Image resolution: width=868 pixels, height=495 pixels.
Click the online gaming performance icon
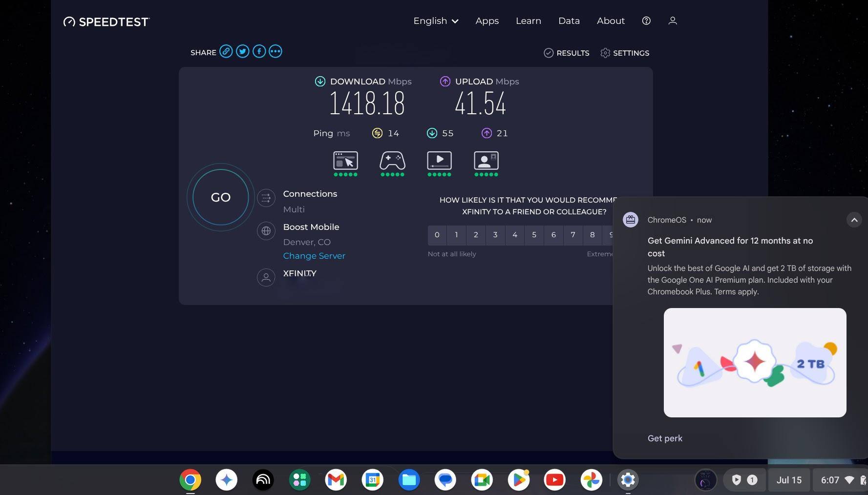tap(392, 161)
